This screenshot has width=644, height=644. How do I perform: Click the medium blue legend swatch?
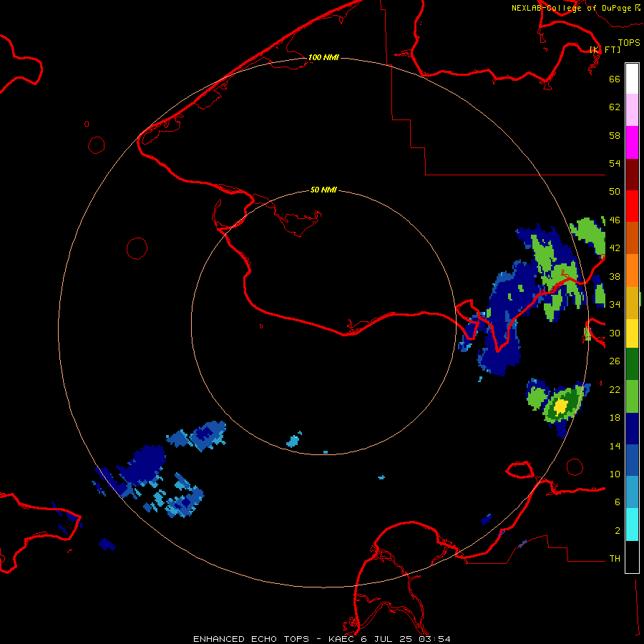[x=632, y=460]
